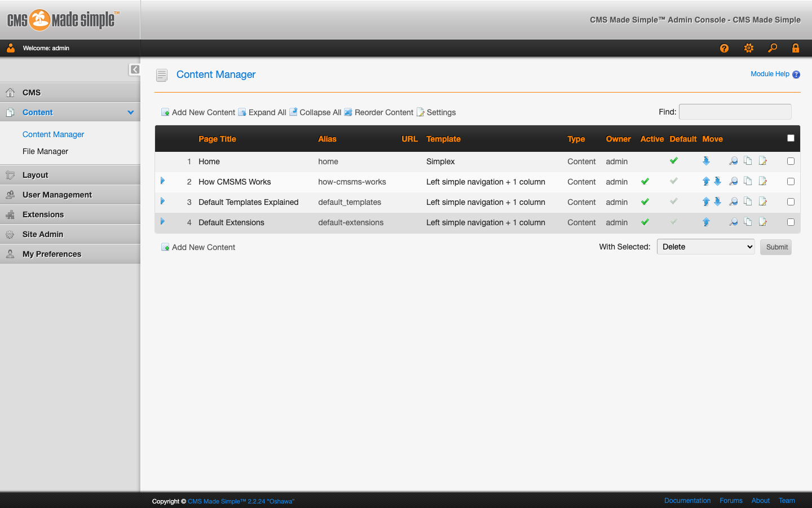Click Expand All in content toolbar

262,112
